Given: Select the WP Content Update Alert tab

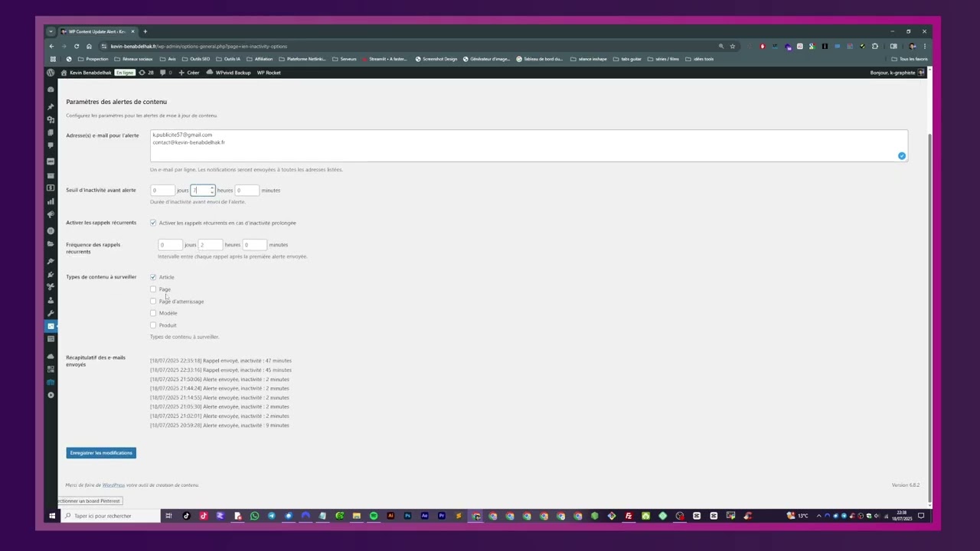Looking at the screenshot, I should (x=98, y=31).
